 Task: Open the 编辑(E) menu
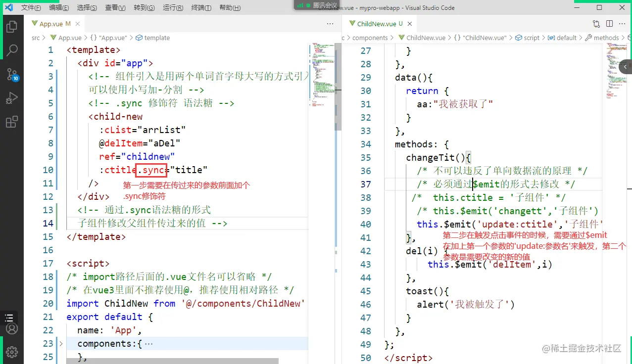pyautogui.click(x=59, y=8)
